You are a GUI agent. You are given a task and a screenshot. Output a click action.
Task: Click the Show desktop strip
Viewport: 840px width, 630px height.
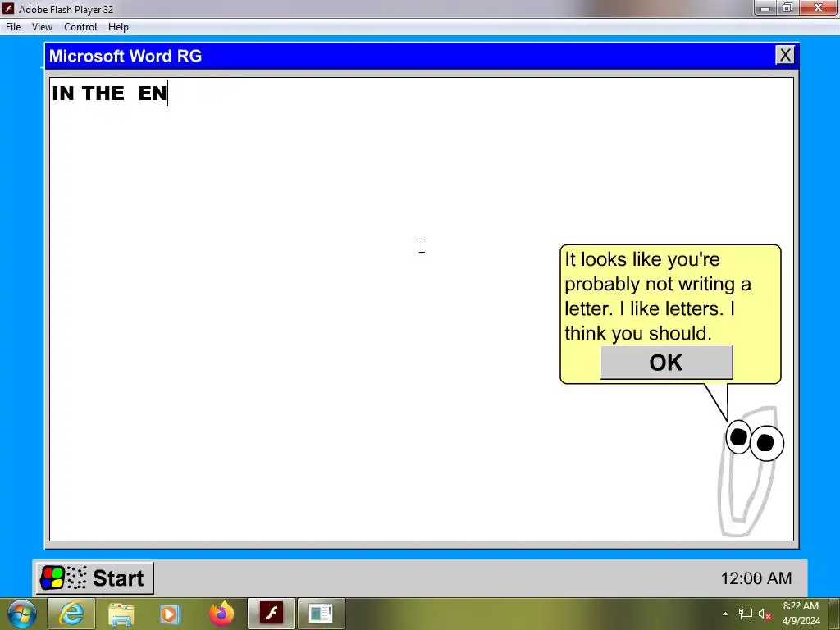(x=834, y=614)
